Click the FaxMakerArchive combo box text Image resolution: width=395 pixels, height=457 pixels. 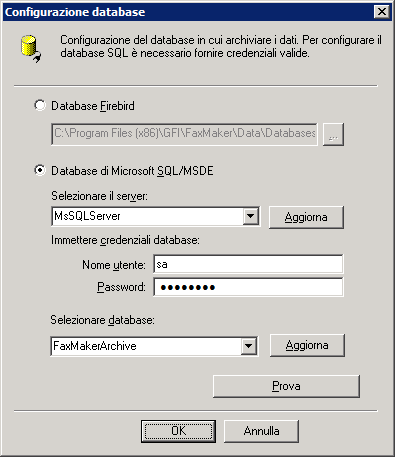pos(95,346)
